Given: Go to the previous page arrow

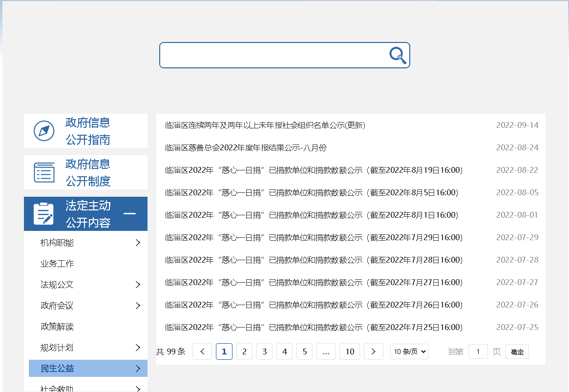Looking at the screenshot, I should coord(202,351).
